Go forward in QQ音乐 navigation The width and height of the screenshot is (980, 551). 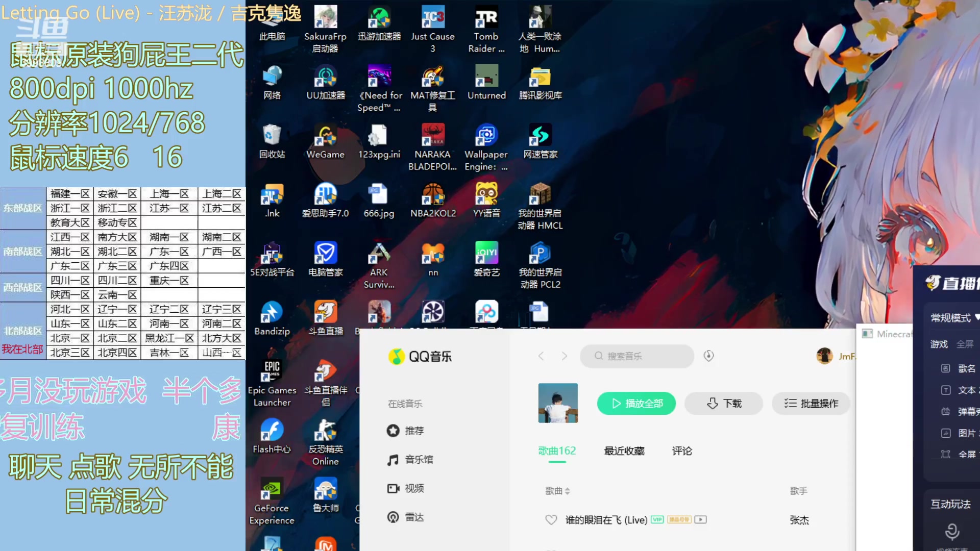[x=564, y=356]
